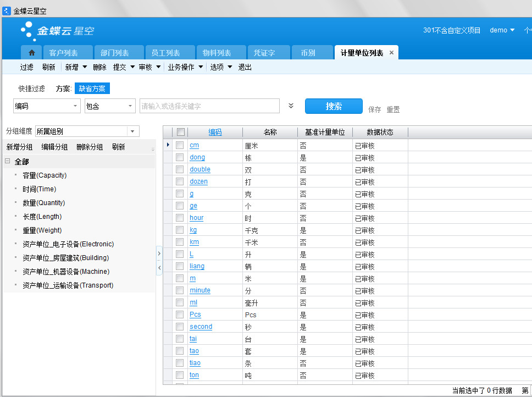Open the demo user dropdown
Viewport: 532px width, 397px height.
click(502, 30)
